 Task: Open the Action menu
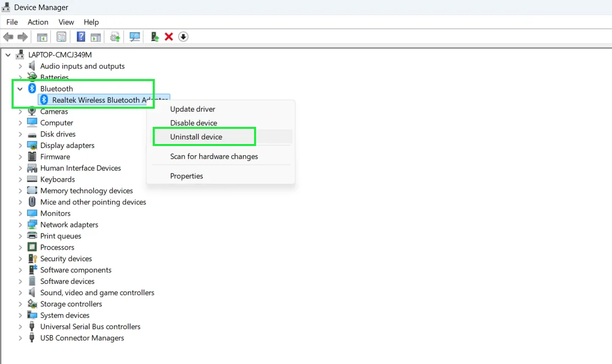click(38, 22)
